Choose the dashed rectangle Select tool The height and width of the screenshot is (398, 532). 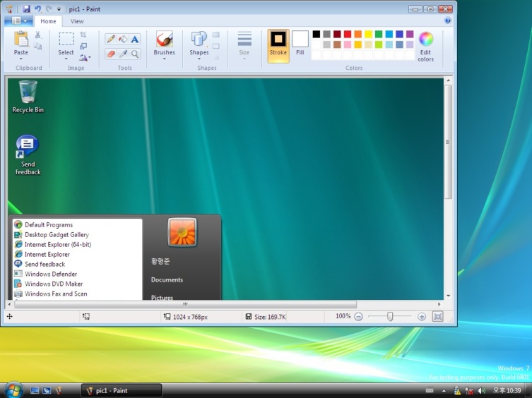click(66, 39)
